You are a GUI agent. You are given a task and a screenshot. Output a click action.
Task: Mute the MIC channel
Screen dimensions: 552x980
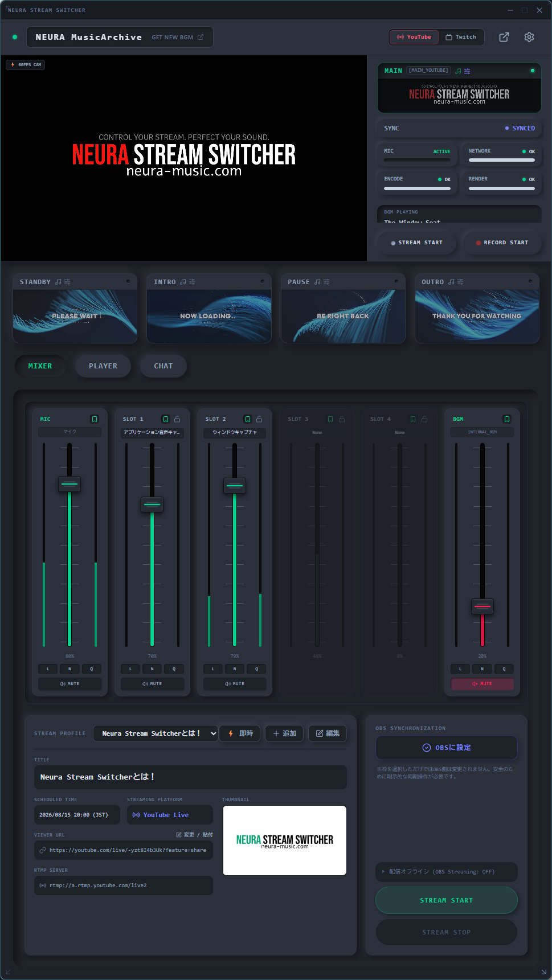click(x=70, y=684)
